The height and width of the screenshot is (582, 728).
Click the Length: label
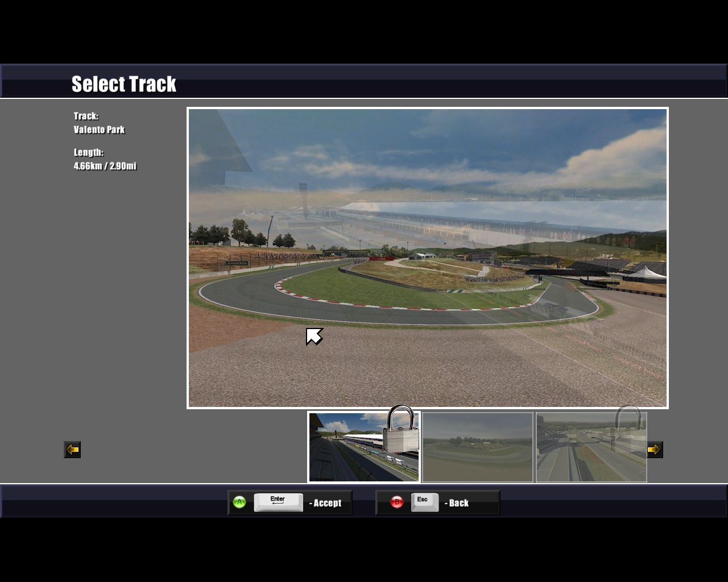[x=89, y=152]
